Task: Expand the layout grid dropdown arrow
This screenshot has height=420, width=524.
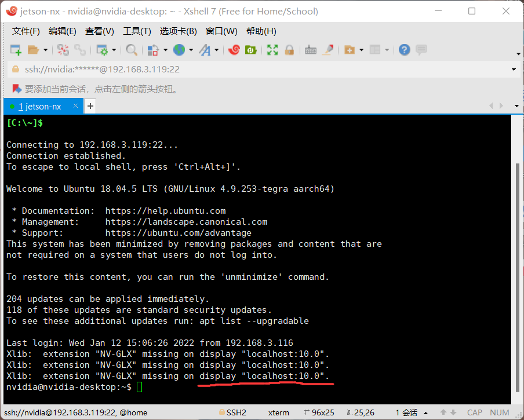Action: click(x=387, y=50)
